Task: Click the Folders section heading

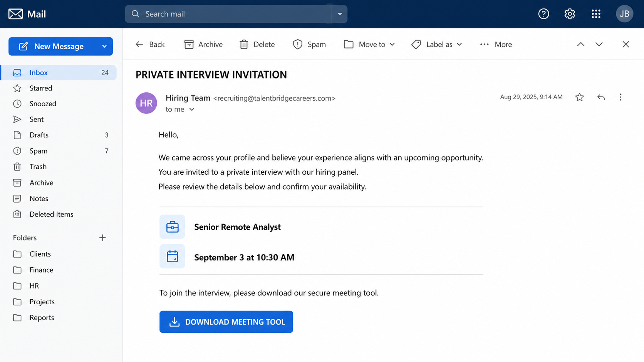Action: 25,238
